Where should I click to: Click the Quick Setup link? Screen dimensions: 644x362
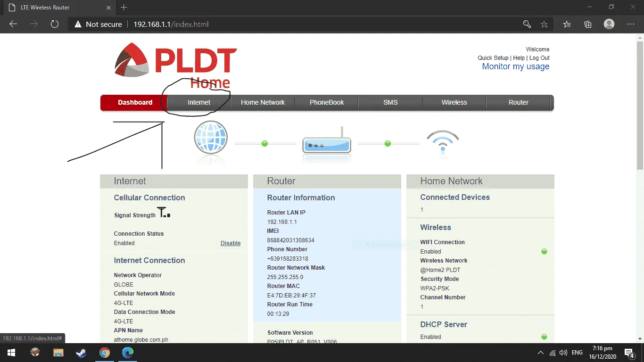pyautogui.click(x=493, y=58)
